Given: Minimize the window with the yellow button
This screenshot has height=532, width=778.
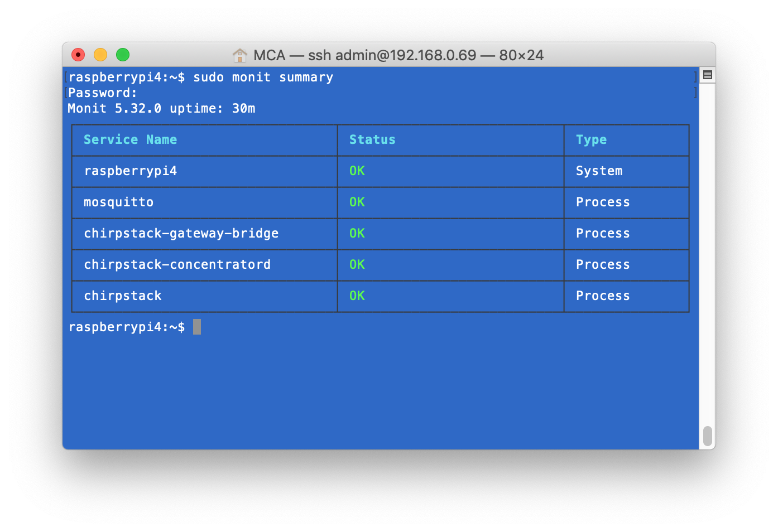Looking at the screenshot, I should pos(100,55).
